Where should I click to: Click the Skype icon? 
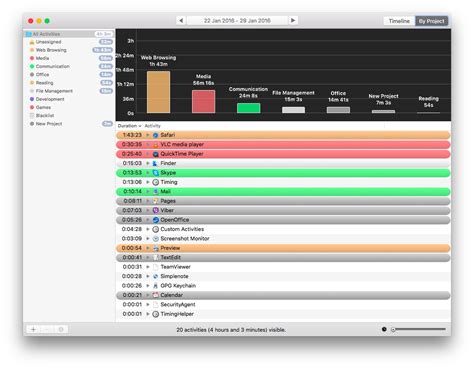(155, 173)
